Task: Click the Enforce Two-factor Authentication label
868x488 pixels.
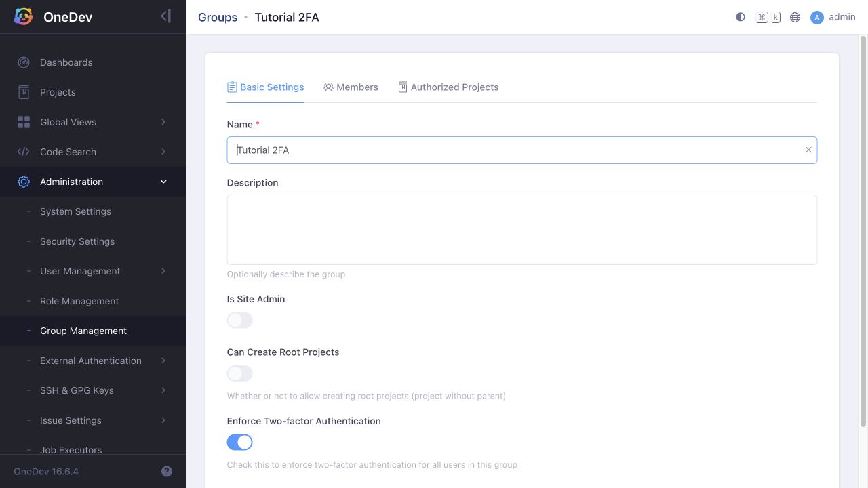Action: click(304, 421)
